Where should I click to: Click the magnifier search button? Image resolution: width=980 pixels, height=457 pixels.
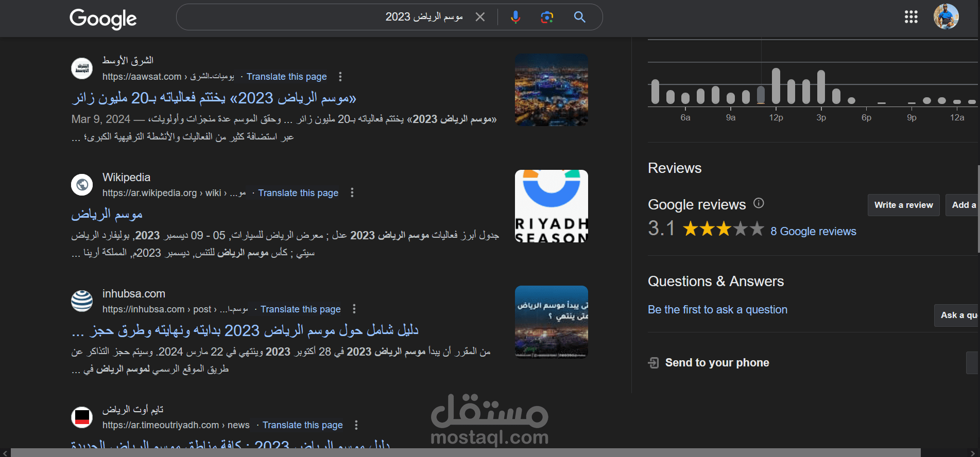pyautogui.click(x=580, y=17)
